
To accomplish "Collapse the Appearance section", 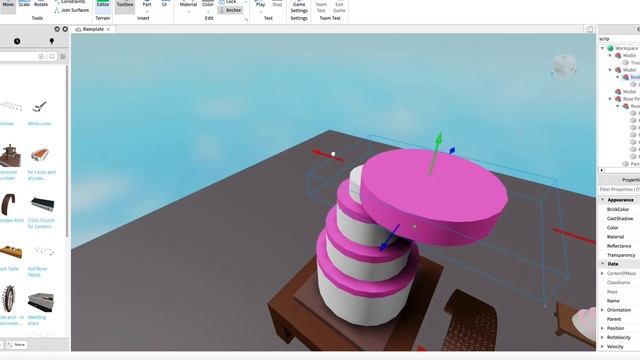I will [602, 200].
